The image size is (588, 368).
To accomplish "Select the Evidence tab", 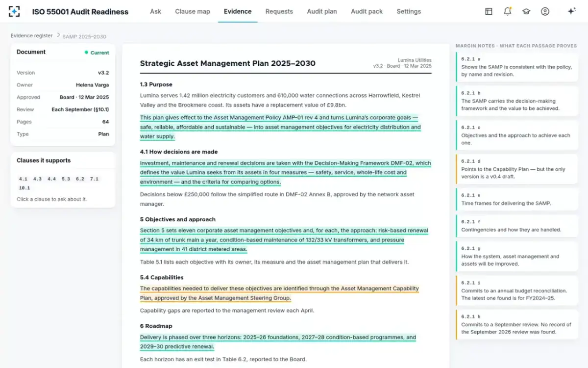I will 238,11.
